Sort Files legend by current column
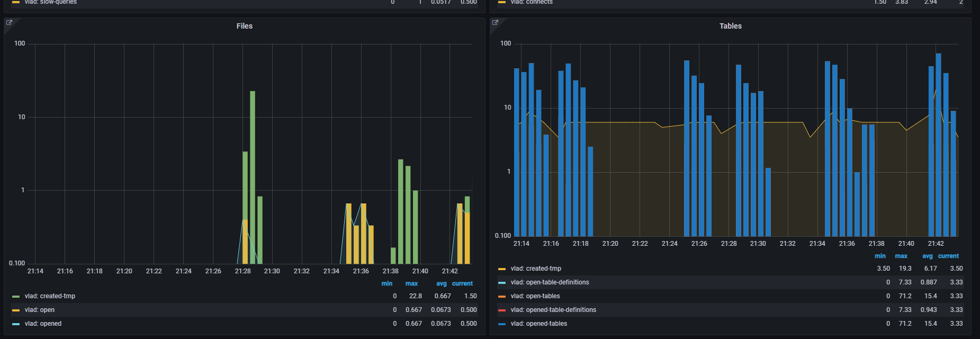Image resolution: width=980 pixels, height=339 pixels. 462,283
